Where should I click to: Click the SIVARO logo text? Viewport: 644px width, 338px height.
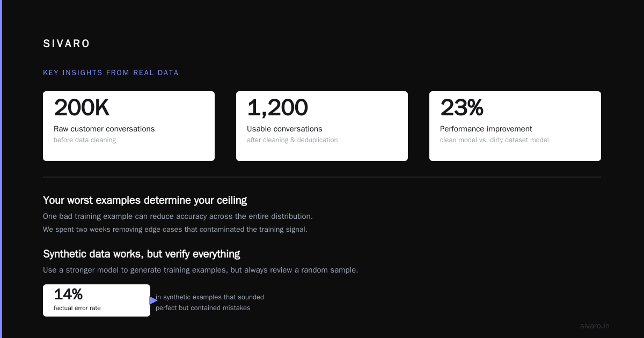click(67, 43)
